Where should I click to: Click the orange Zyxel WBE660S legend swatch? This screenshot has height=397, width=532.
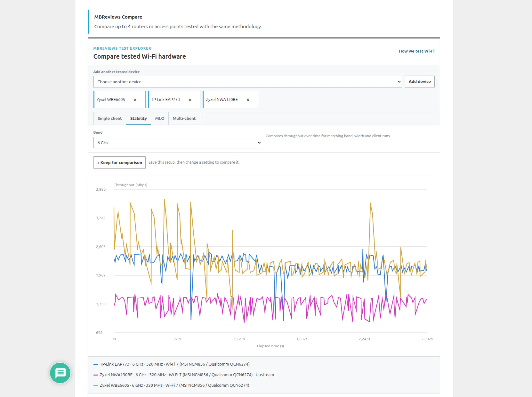tap(95, 385)
